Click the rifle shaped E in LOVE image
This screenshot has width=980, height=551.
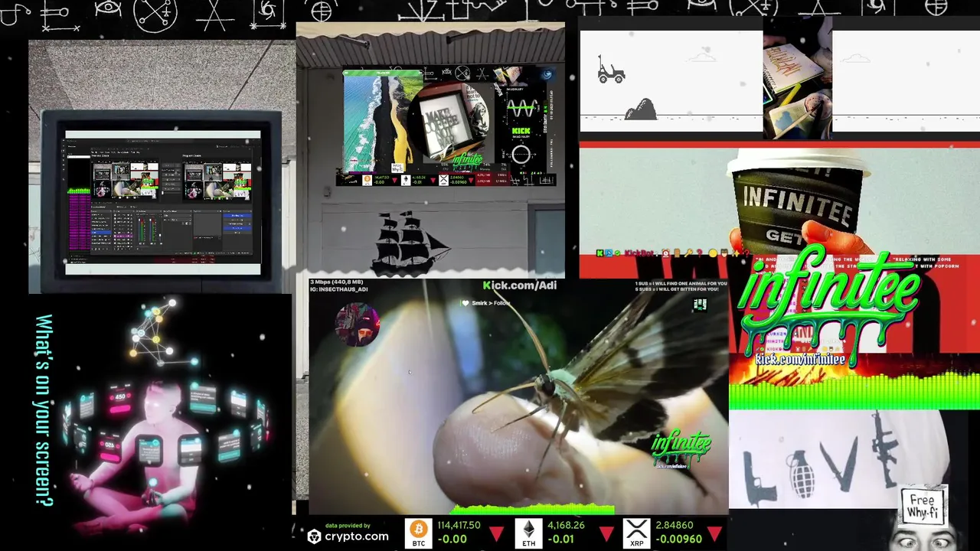pos(884,450)
